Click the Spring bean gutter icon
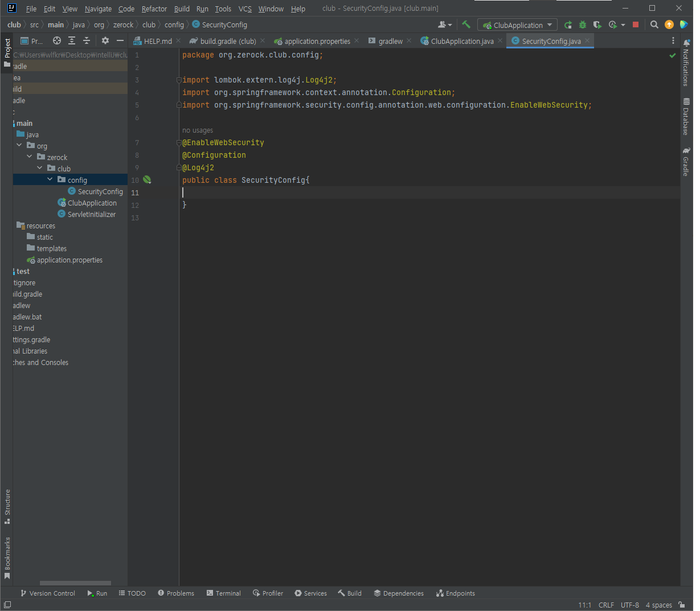700x611 pixels. [147, 180]
